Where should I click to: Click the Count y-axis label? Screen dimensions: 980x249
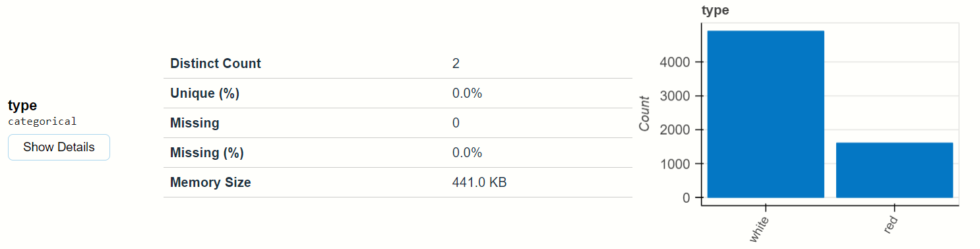coord(644,114)
